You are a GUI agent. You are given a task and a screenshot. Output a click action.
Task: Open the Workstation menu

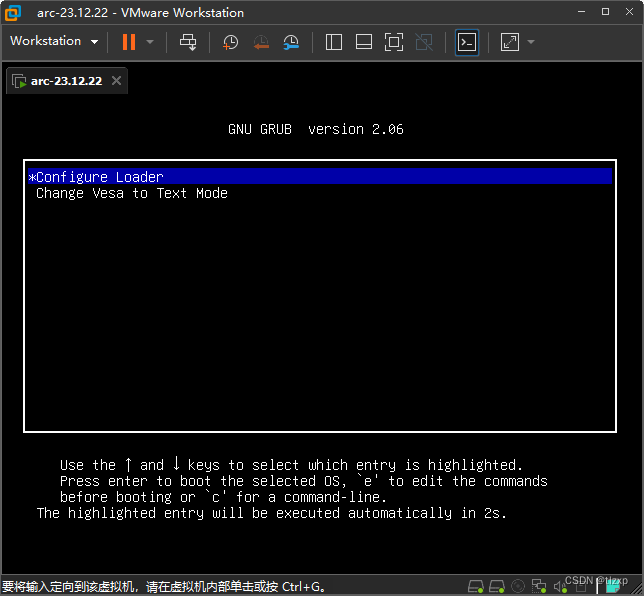[x=54, y=41]
